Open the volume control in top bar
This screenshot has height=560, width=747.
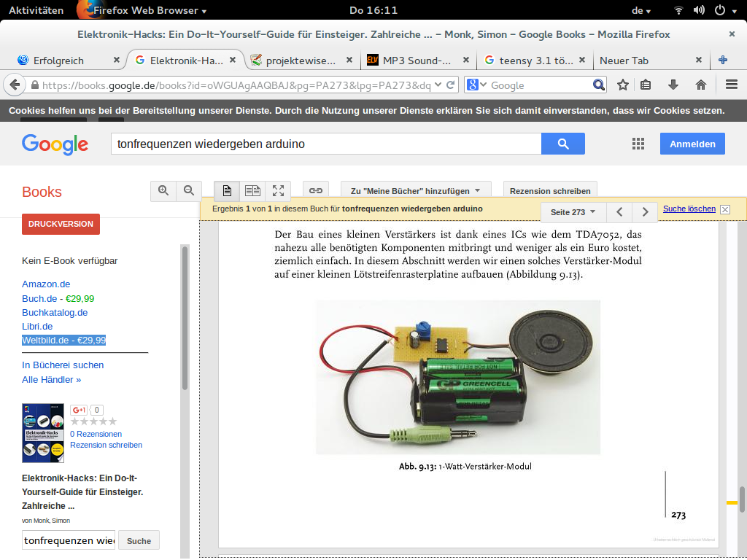[699, 10]
